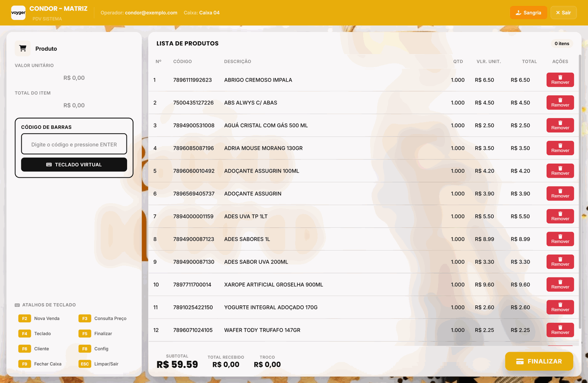Remove ABS ALWYS C/ ABAS item

coord(560,103)
